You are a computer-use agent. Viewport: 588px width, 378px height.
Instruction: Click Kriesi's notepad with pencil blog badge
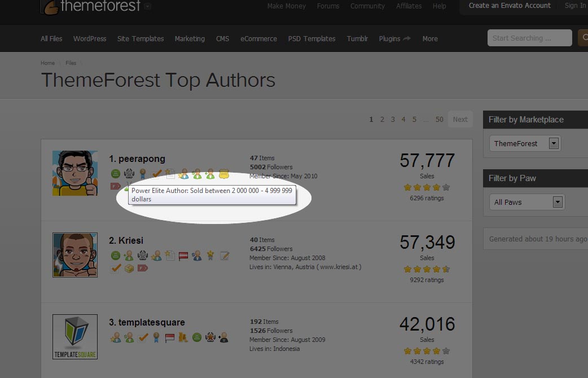[224, 256]
